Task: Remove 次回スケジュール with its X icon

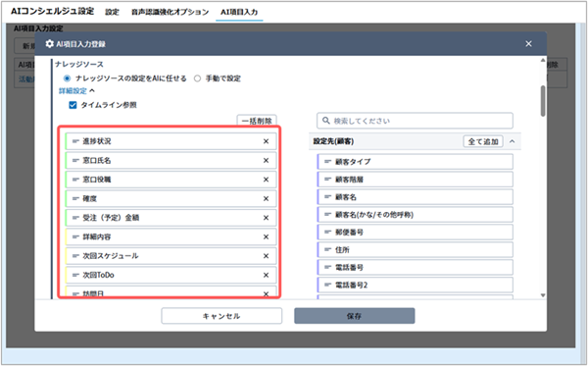Action: [266, 256]
